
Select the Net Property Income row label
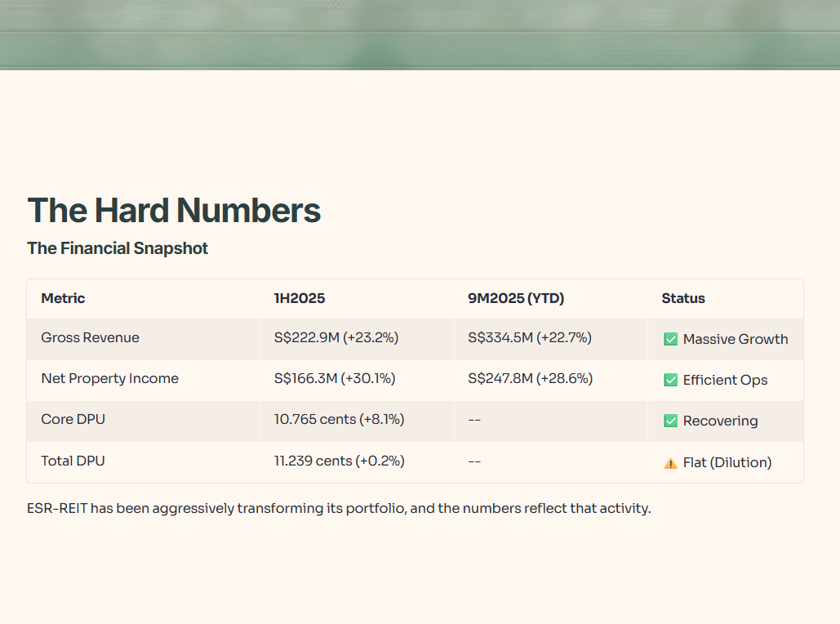pyautogui.click(x=110, y=378)
